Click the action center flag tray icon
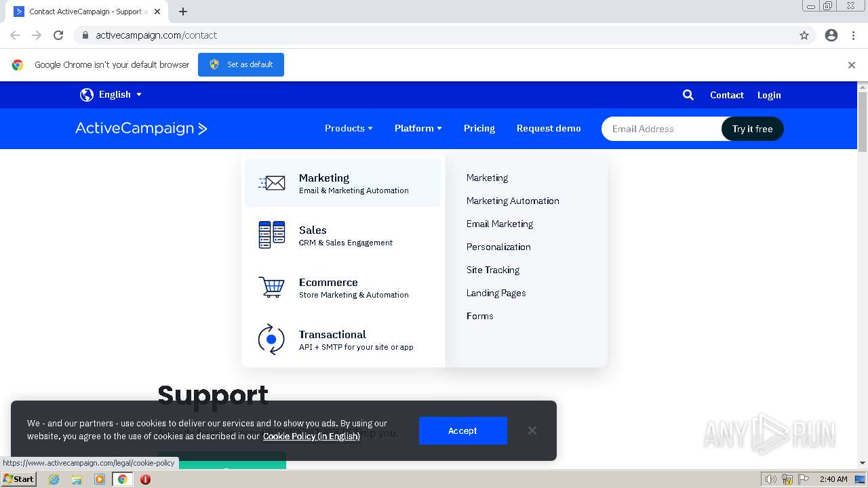 click(x=804, y=479)
